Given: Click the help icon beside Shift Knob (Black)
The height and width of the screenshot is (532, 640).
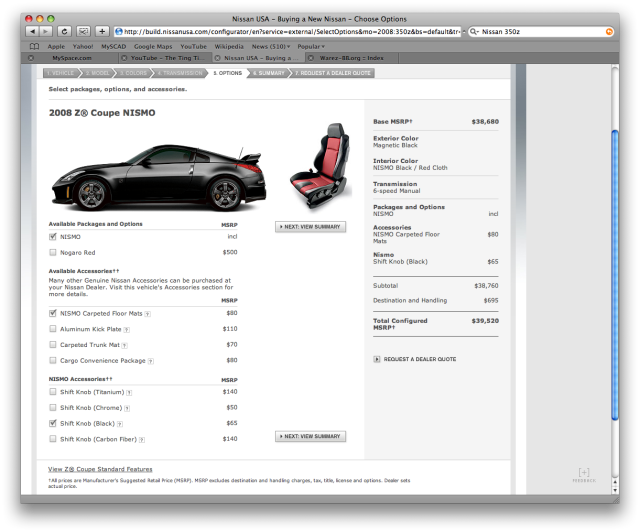Looking at the screenshot, I should click(x=120, y=424).
